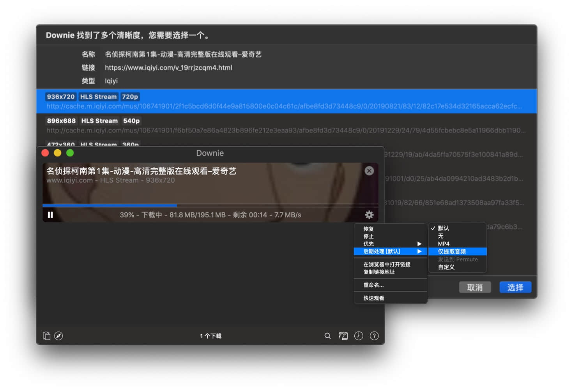Viewport: 573px width, 392px height.
Task: Select MP4 post-processing option
Action: (457, 244)
